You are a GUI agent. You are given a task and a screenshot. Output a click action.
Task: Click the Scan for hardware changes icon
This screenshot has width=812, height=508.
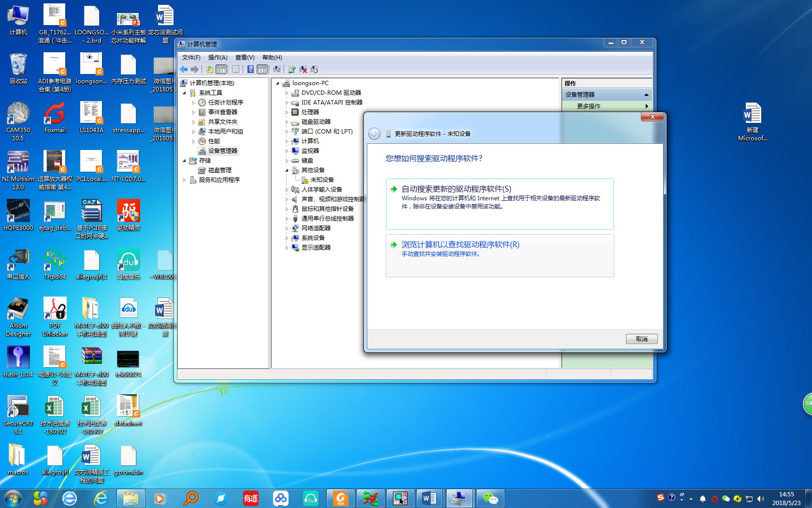click(x=277, y=69)
